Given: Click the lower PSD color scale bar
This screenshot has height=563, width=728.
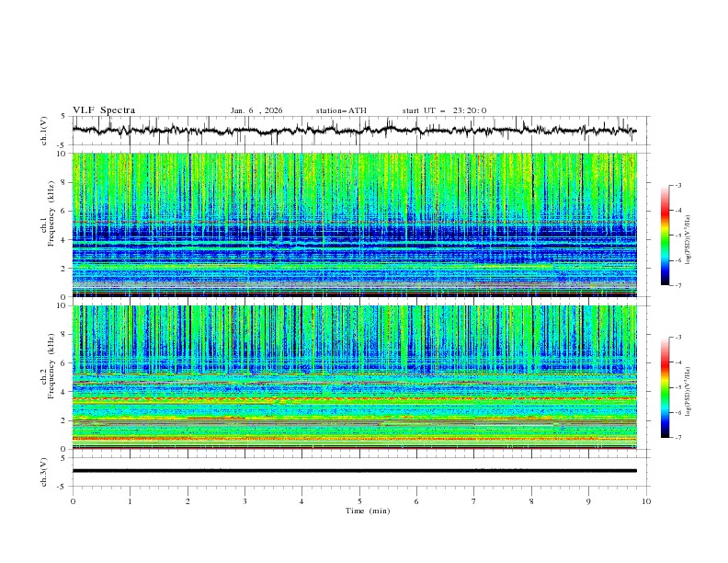Looking at the screenshot, I should point(665,387).
